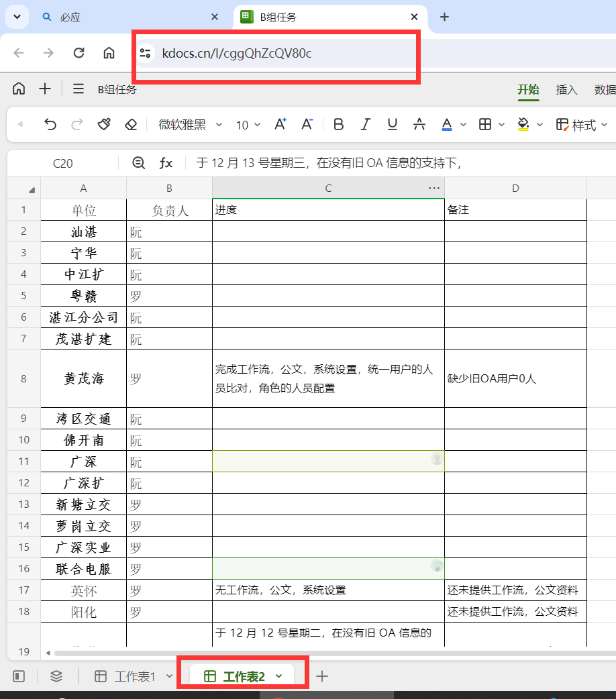Expand the borders dropdown arrow

[x=501, y=125]
